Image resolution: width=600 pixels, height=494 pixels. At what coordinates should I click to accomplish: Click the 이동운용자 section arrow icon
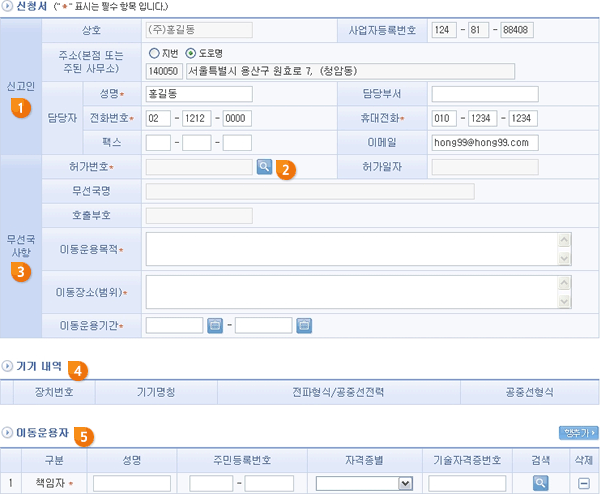(8, 433)
